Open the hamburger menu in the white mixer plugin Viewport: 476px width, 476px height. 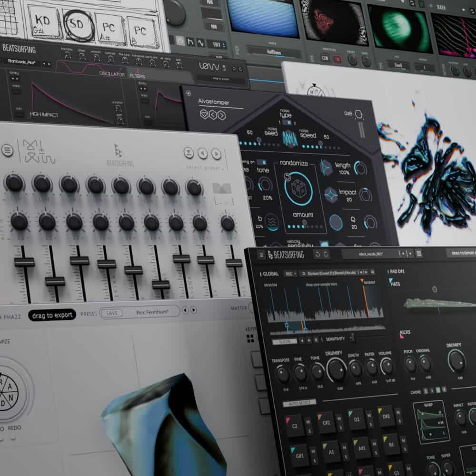point(7,150)
